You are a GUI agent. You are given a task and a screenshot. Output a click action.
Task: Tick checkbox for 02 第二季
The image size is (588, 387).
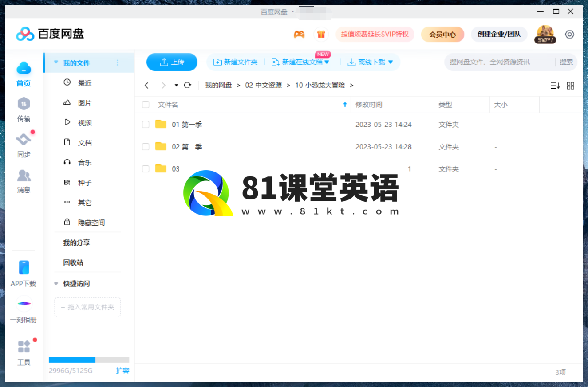[x=146, y=147]
